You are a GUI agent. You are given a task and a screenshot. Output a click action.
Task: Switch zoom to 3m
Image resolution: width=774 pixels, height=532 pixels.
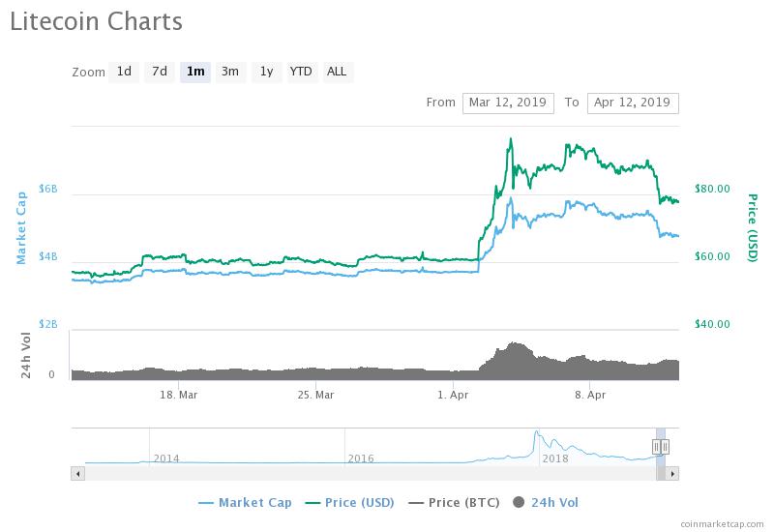pyautogui.click(x=230, y=72)
